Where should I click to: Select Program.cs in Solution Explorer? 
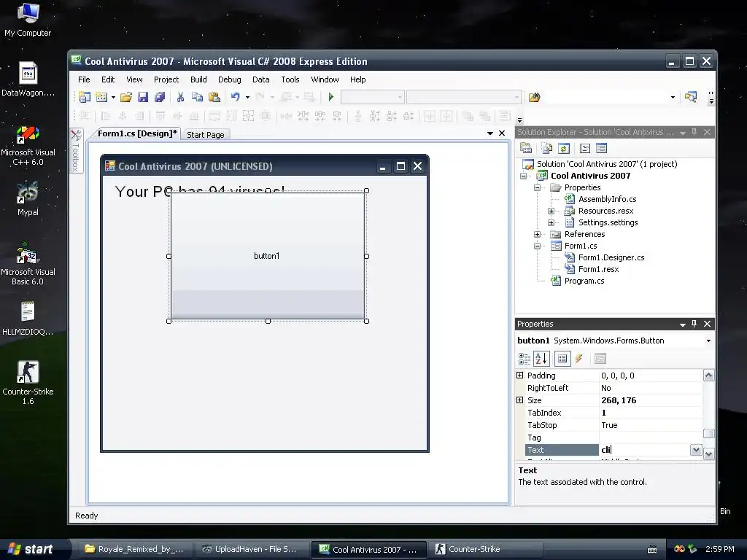click(x=584, y=281)
